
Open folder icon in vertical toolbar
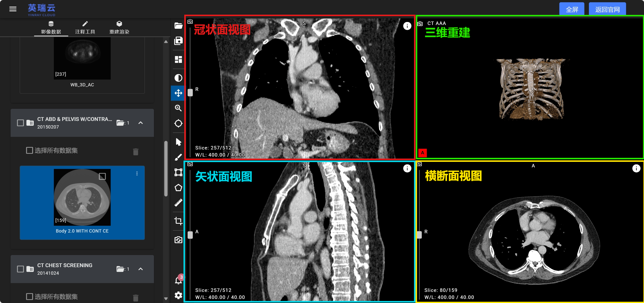[178, 26]
